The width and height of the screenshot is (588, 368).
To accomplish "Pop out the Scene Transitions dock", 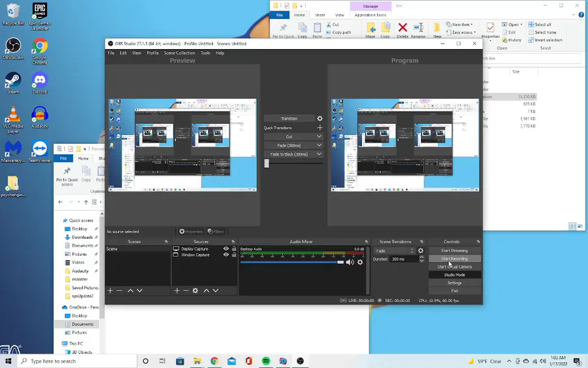I will pyautogui.click(x=421, y=242).
